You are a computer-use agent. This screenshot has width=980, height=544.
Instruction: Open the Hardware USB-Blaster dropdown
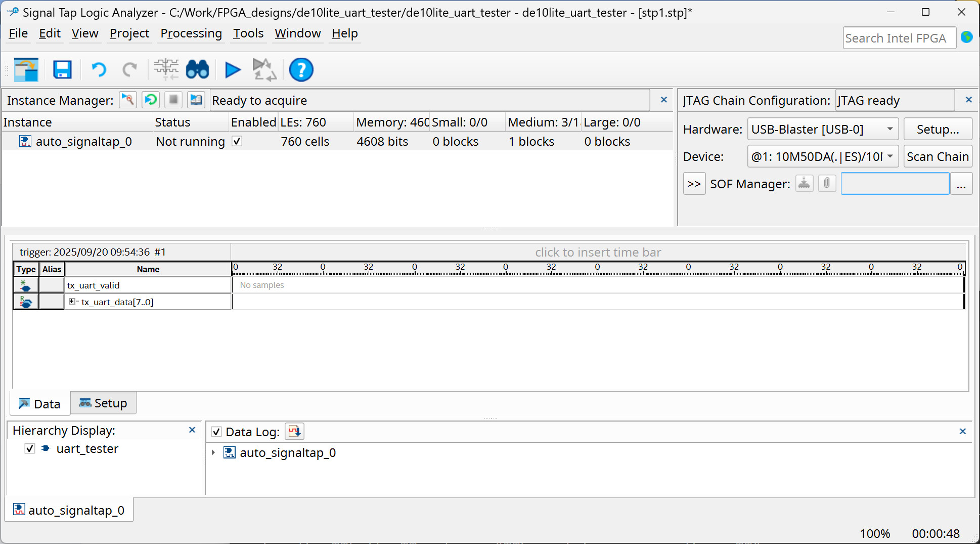click(x=889, y=129)
